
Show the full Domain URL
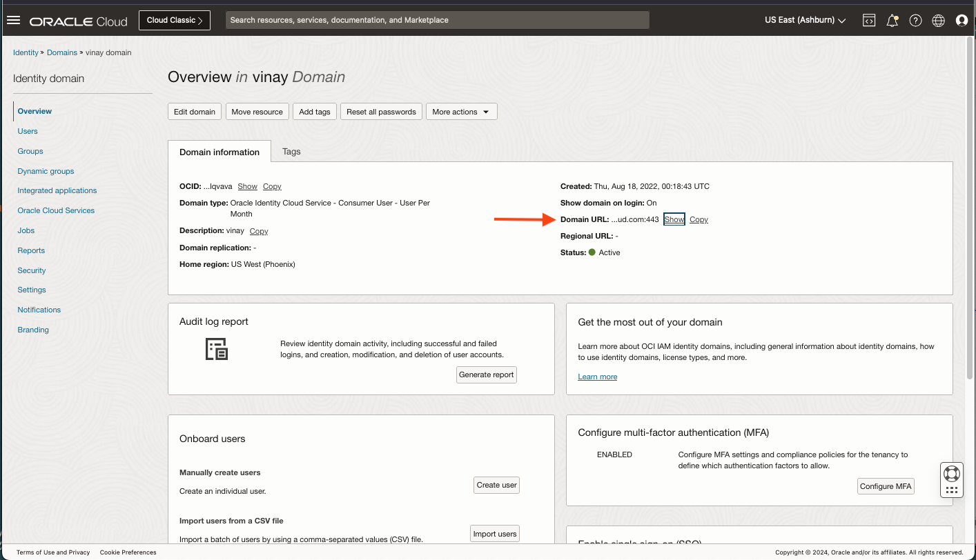click(674, 219)
